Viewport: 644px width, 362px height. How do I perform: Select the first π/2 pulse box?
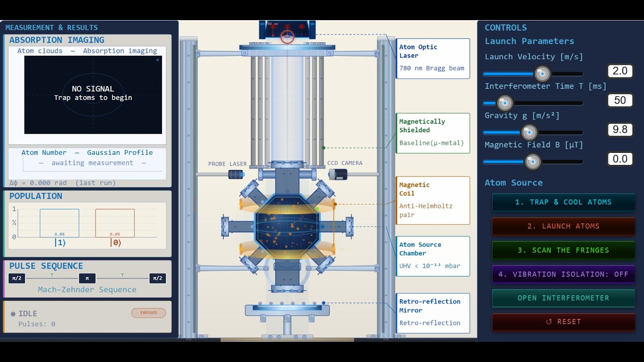(17, 278)
